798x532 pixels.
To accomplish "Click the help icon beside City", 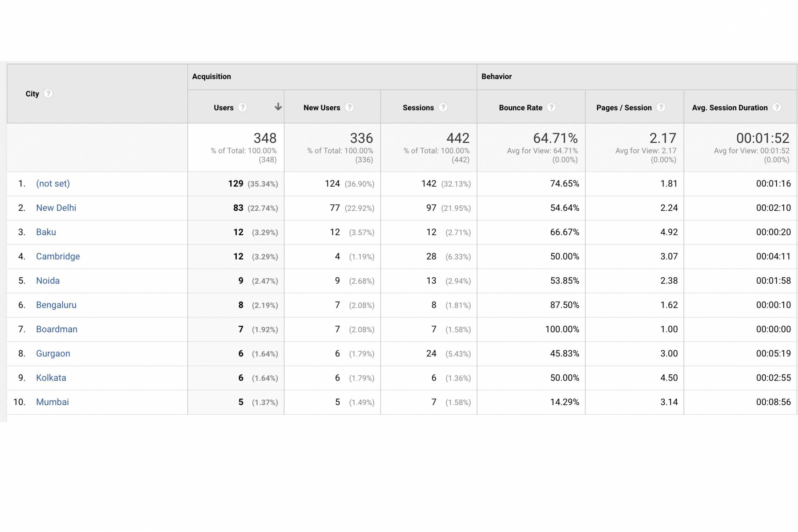I will click(x=48, y=94).
